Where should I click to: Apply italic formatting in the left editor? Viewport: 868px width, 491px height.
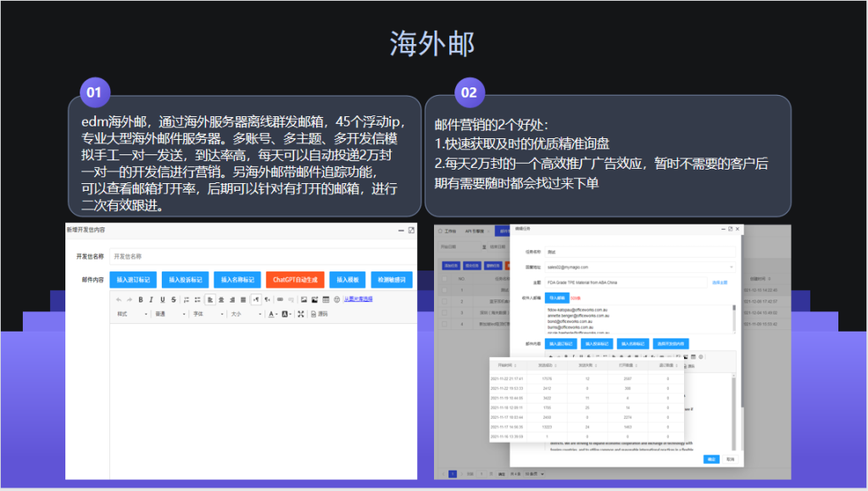click(x=151, y=299)
